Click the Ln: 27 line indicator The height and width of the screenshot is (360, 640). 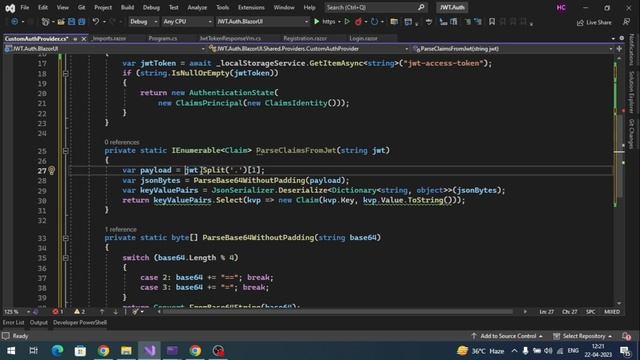point(547,311)
